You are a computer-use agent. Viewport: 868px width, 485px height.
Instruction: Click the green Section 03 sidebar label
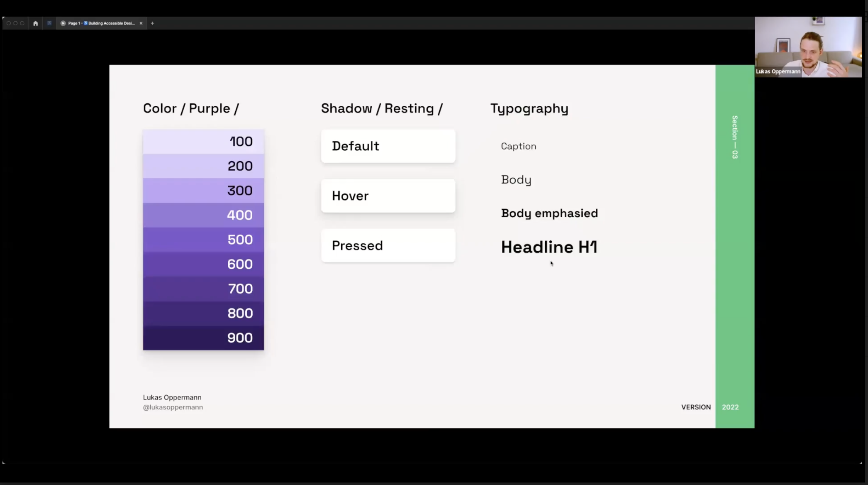tap(735, 137)
